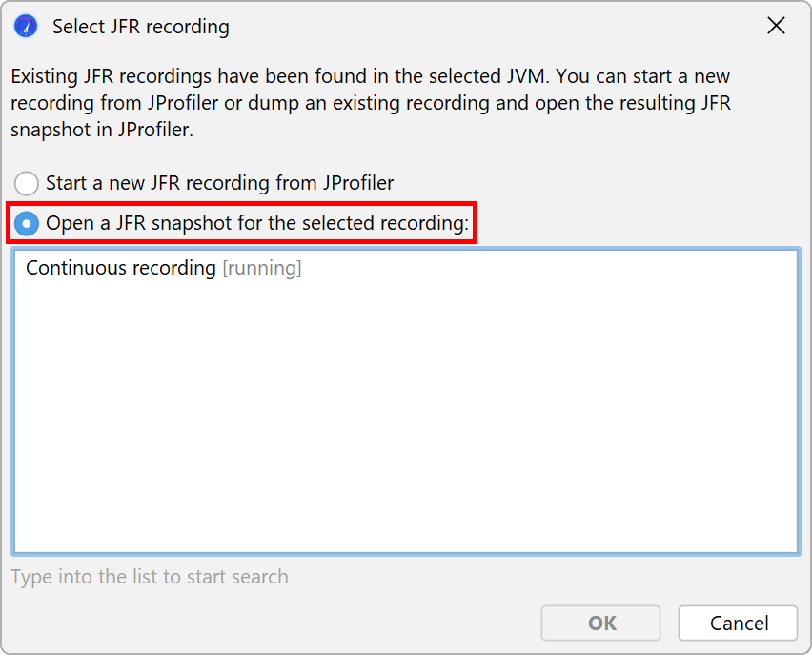Click the Select JFR recording title text
Viewport: 812px width, 655px height.
[x=140, y=27]
